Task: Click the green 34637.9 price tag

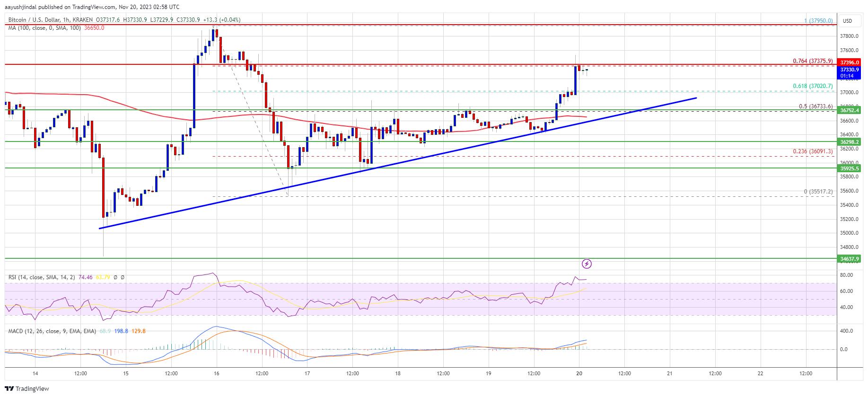Action: pos(849,259)
